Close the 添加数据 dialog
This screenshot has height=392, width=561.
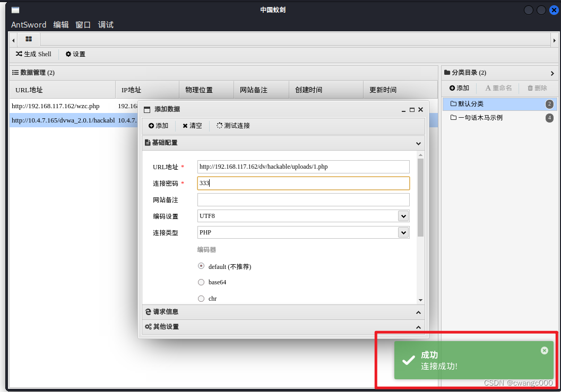(421, 110)
